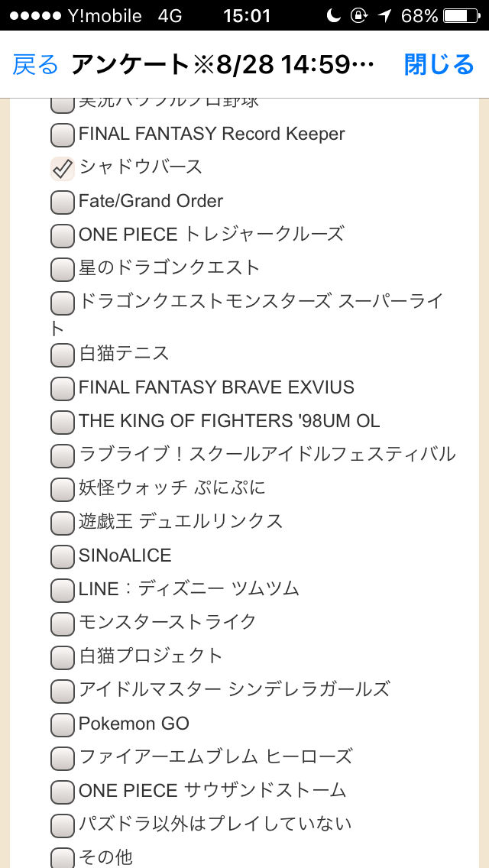Select the 妖怪ウォッチ ぷにぷに checkbox
The image size is (489, 868).
[63, 489]
